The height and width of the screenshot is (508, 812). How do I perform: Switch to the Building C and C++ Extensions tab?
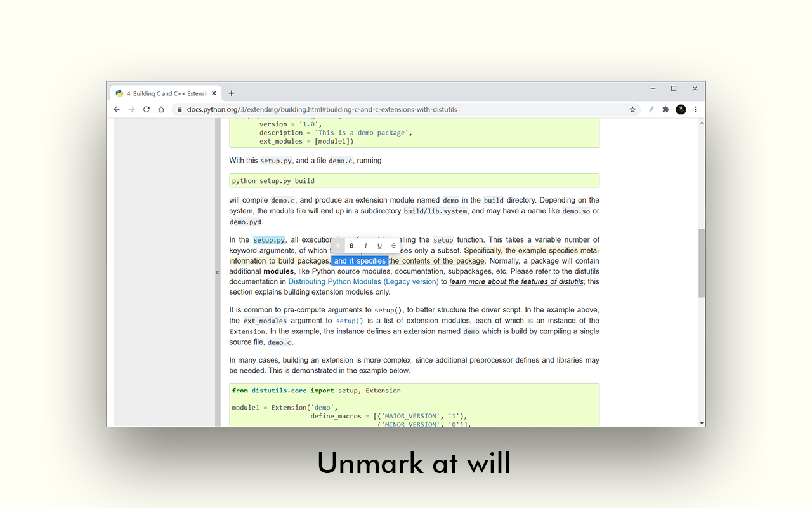pyautogui.click(x=162, y=93)
